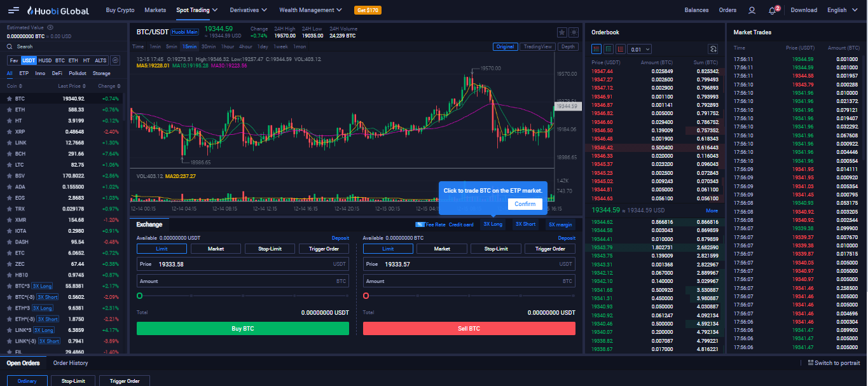Screen dimensions: 868x386
Task: Select DeFi category tab
Action: 57,73
